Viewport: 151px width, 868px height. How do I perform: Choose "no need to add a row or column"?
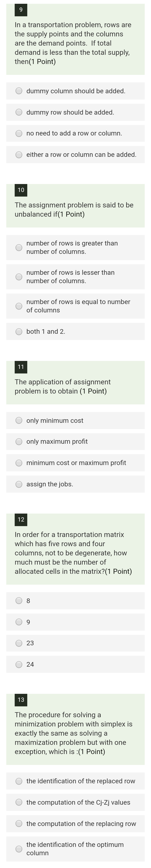point(19,133)
